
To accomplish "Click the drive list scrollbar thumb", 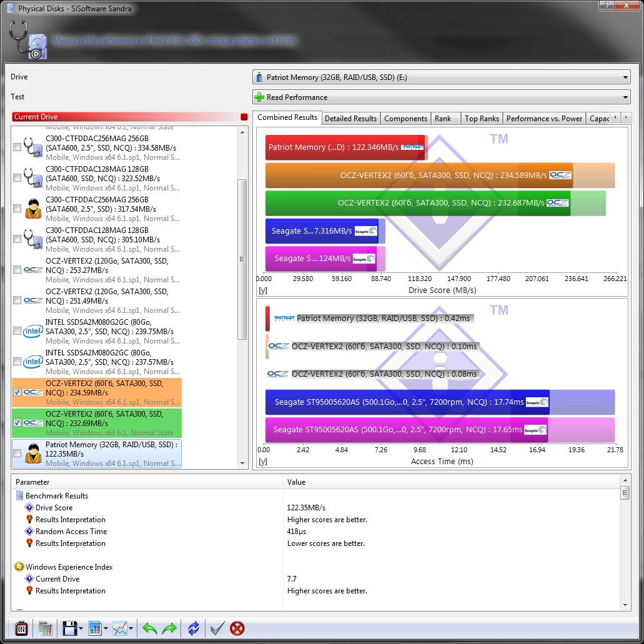I will coord(242,259).
